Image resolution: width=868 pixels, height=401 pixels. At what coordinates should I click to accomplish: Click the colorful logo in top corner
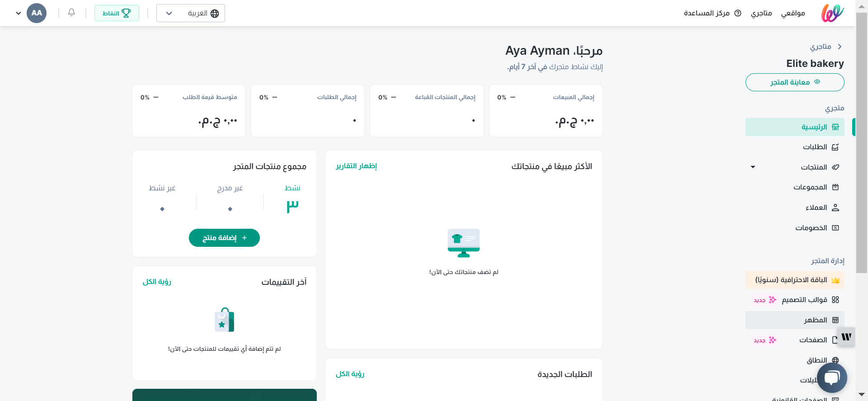coord(832,13)
